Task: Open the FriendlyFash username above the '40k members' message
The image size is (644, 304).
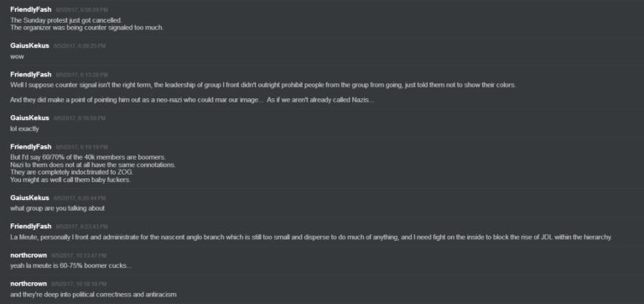Action: pos(31,147)
